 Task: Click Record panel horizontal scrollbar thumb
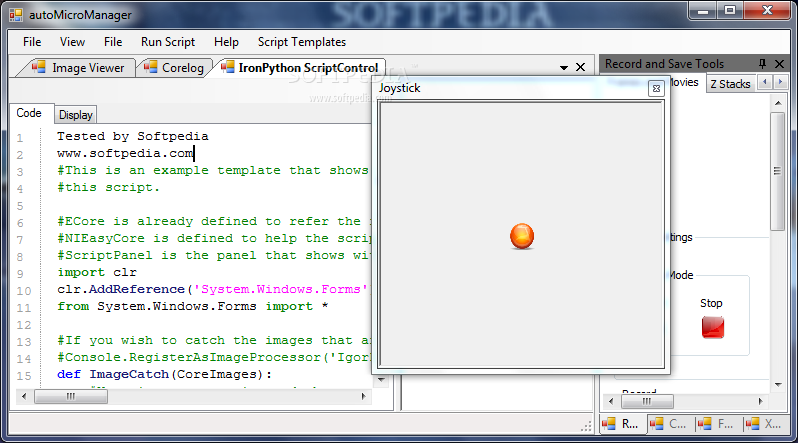click(x=647, y=401)
